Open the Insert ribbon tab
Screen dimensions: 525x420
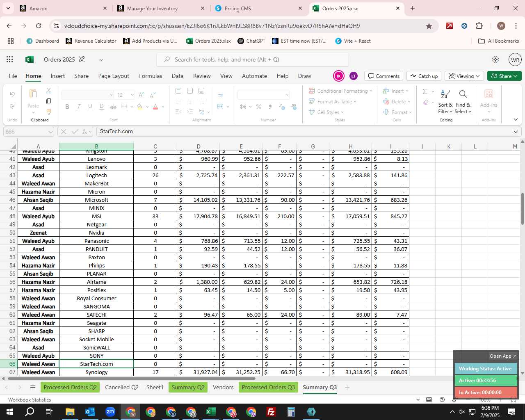click(58, 76)
